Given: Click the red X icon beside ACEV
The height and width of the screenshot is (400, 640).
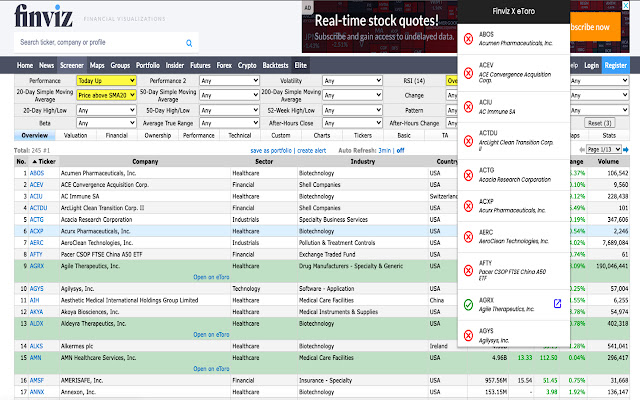Looking at the screenshot, I should (468, 73).
